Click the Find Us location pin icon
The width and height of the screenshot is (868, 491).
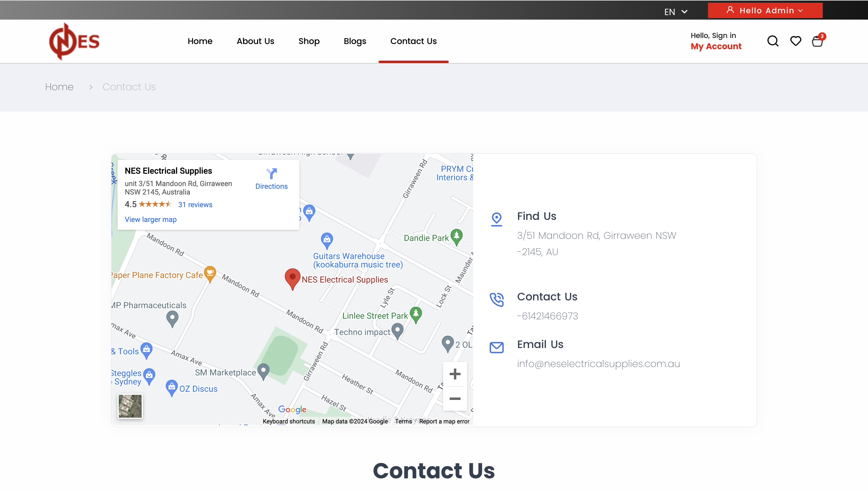[x=496, y=219]
